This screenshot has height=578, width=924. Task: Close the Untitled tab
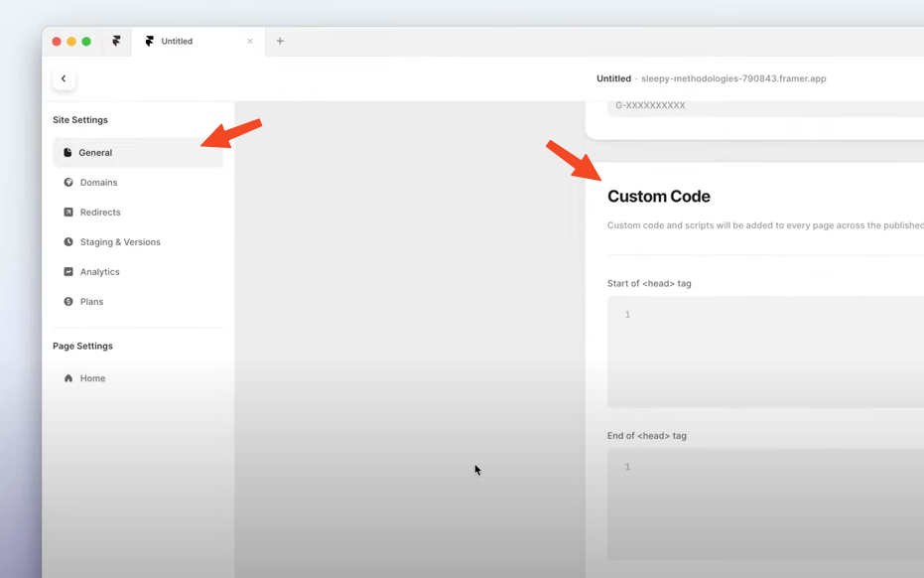[x=250, y=42]
